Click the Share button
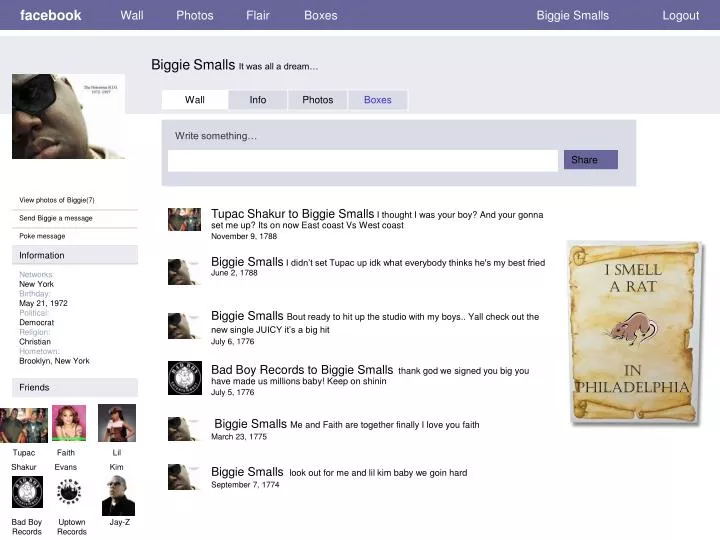The width and height of the screenshot is (720, 540). (591, 159)
